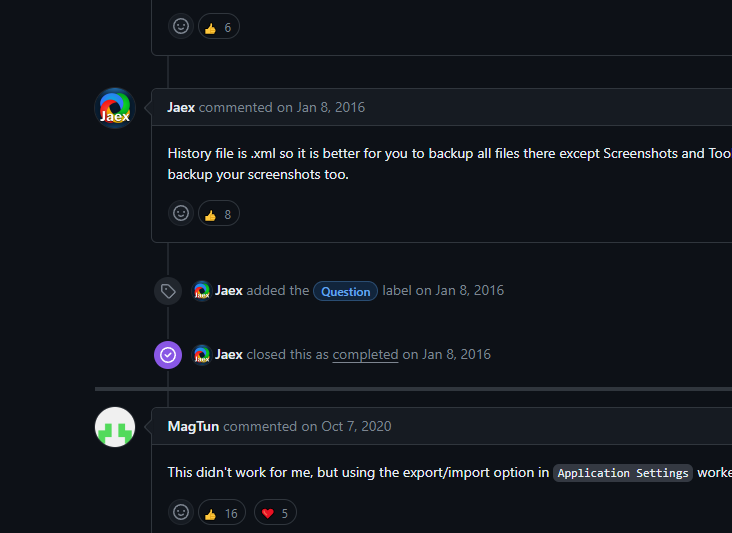Click the label tag icon in the timeline
The height and width of the screenshot is (533, 732).
point(168,291)
